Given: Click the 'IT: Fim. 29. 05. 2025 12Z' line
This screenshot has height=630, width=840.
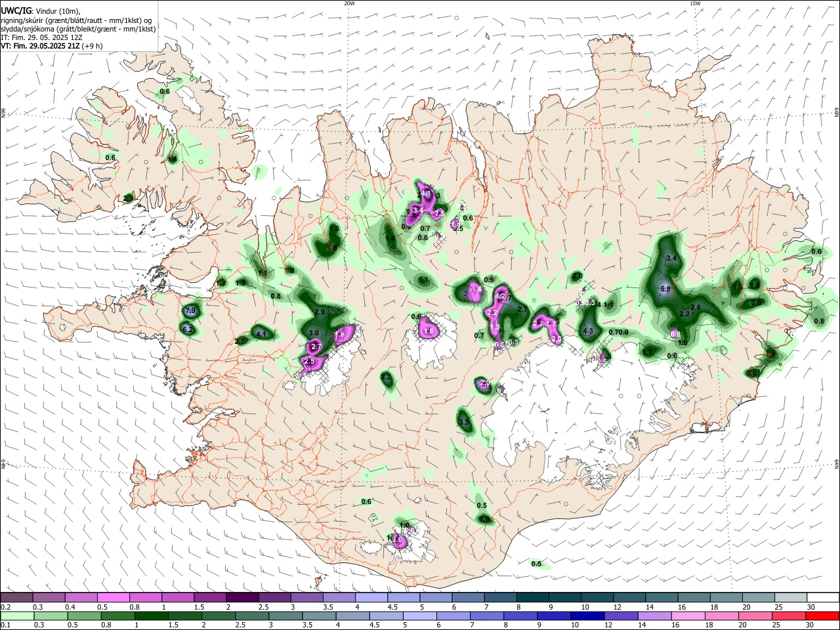Looking at the screenshot, I should pos(41,37).
